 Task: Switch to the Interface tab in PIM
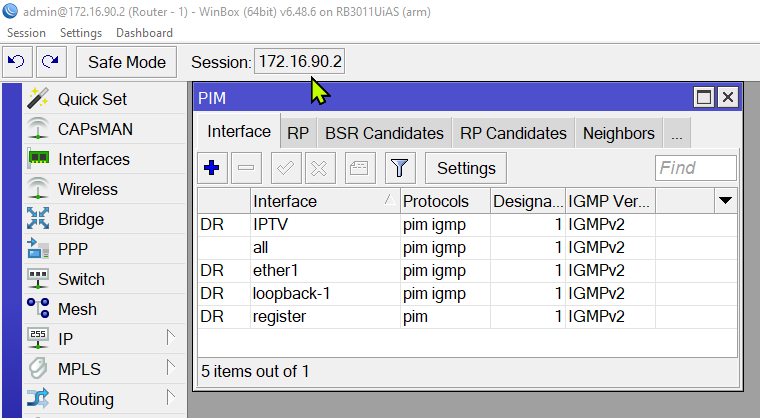(239, 131)
